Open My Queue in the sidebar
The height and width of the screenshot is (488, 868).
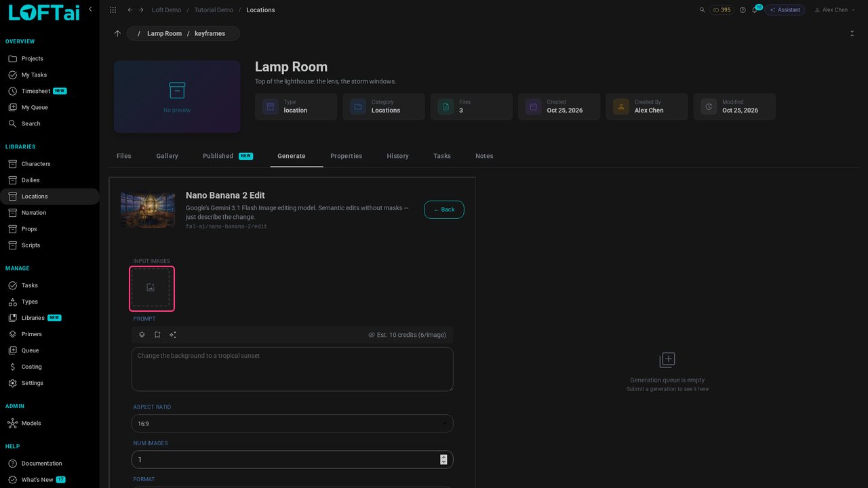50,107
